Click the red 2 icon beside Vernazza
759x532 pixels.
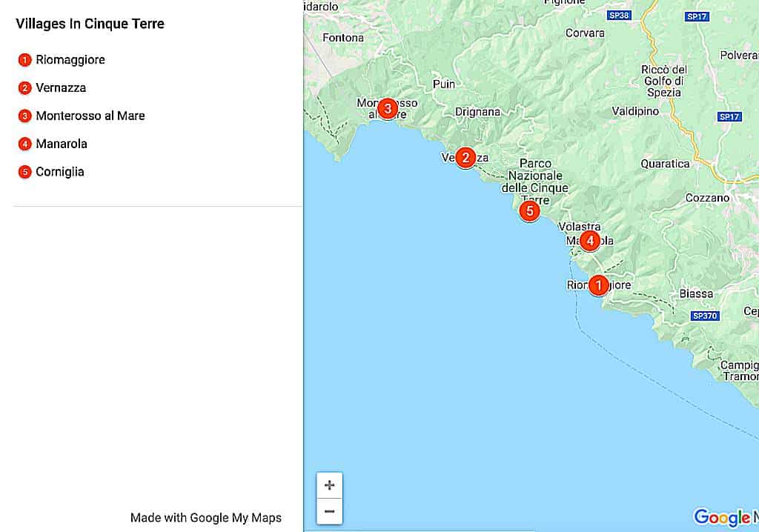(24, 88)
